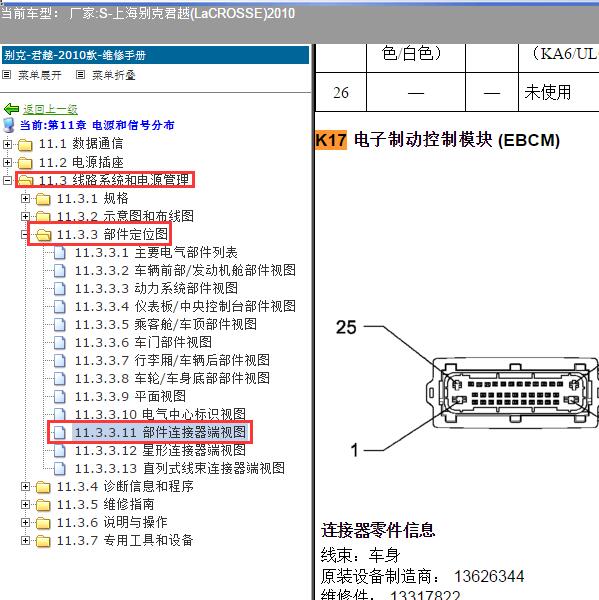The height and width of the screenshot is (600, 599).
Task: Click the icon beside 菜单展开
Action: [x=7, y=75]
